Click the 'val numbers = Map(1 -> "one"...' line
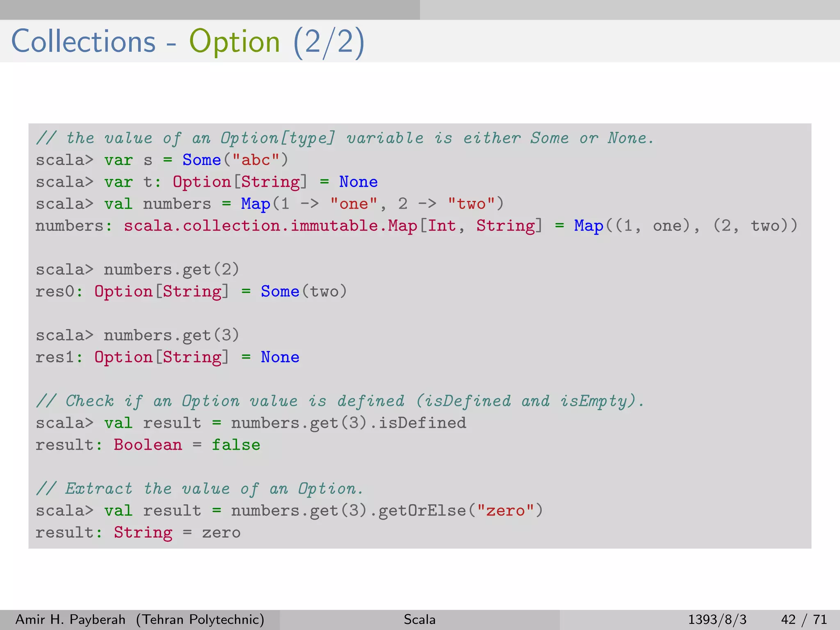This screenshot has width=840, height=630. (x=269, y=204)
